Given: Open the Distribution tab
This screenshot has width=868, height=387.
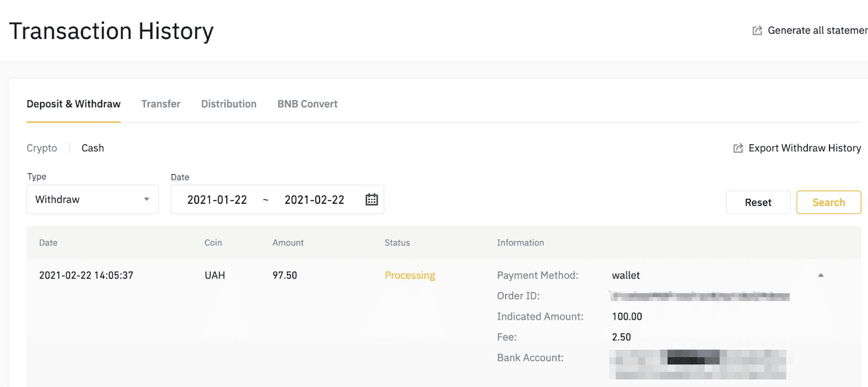Looking at the screenshot, I should (228, 104).
